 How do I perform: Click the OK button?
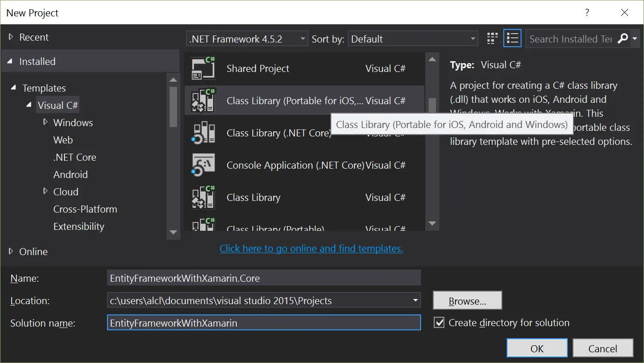point(537,348)
